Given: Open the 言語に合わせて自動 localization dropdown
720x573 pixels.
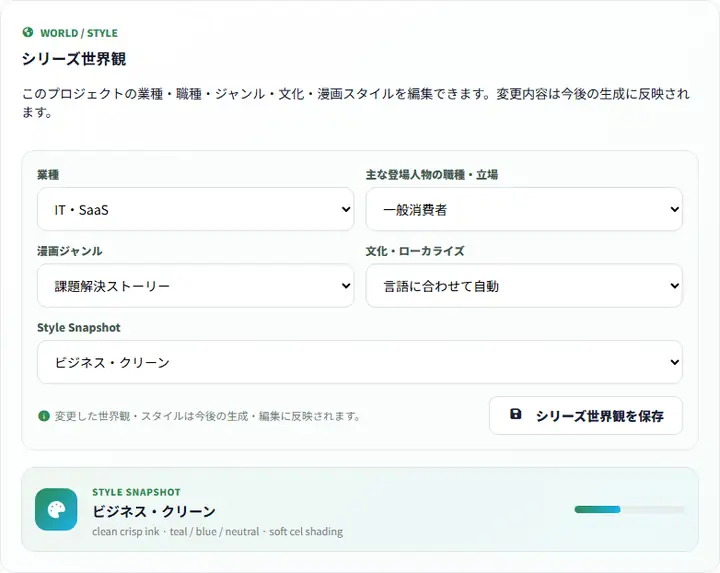Looking at the screenshot, I should click(524, 286).
